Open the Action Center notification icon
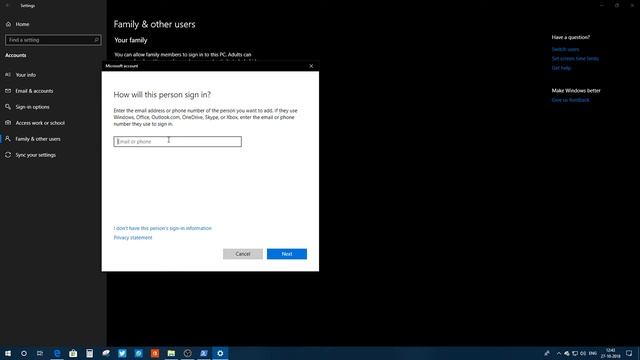Image resolution: width=640 pixels, height=360 pixels. point(629,353)
